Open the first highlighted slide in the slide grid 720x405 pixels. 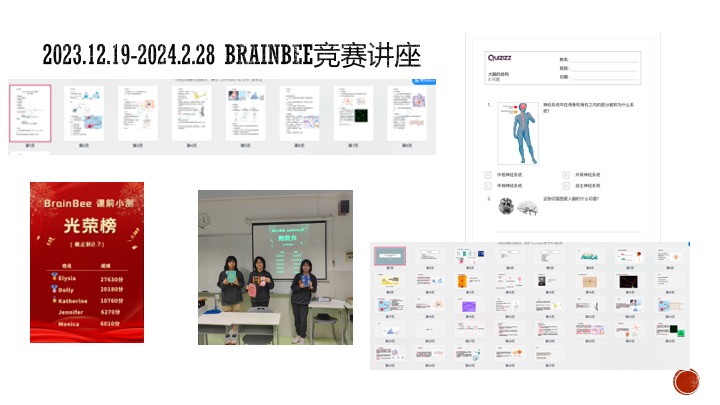pyautogui.click(x=390, y=256)
